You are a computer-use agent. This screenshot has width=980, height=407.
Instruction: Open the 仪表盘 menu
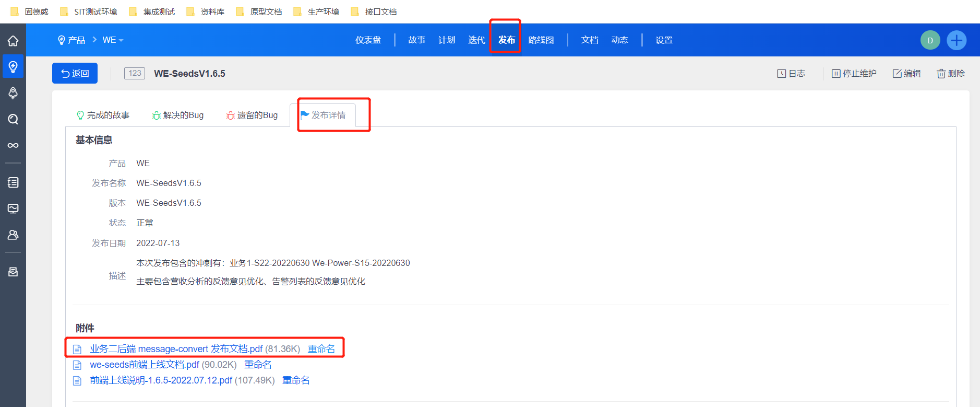click(x=368, y=40)
